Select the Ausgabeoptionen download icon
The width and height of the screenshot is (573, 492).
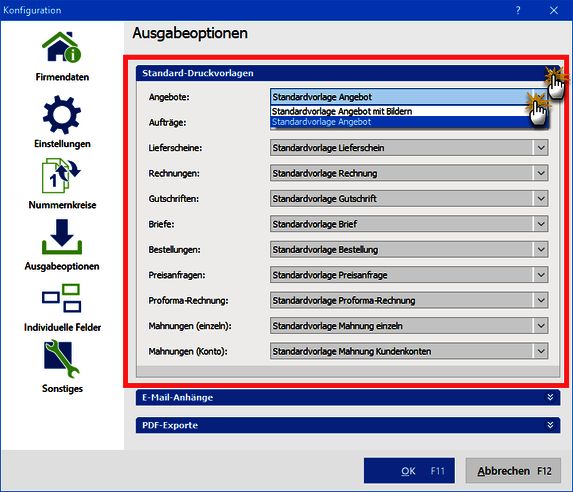point(61,237)
